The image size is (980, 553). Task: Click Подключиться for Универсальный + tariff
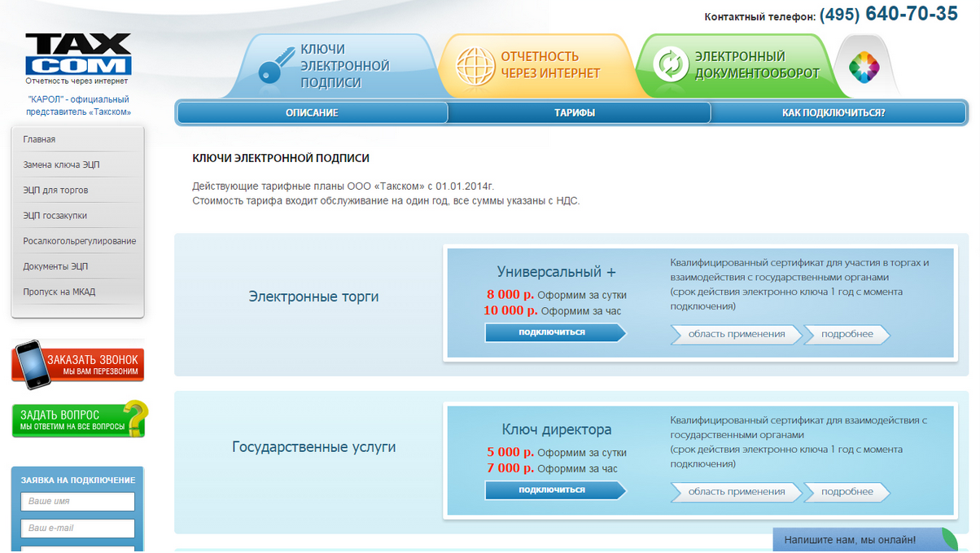click(x=555, y=332)
